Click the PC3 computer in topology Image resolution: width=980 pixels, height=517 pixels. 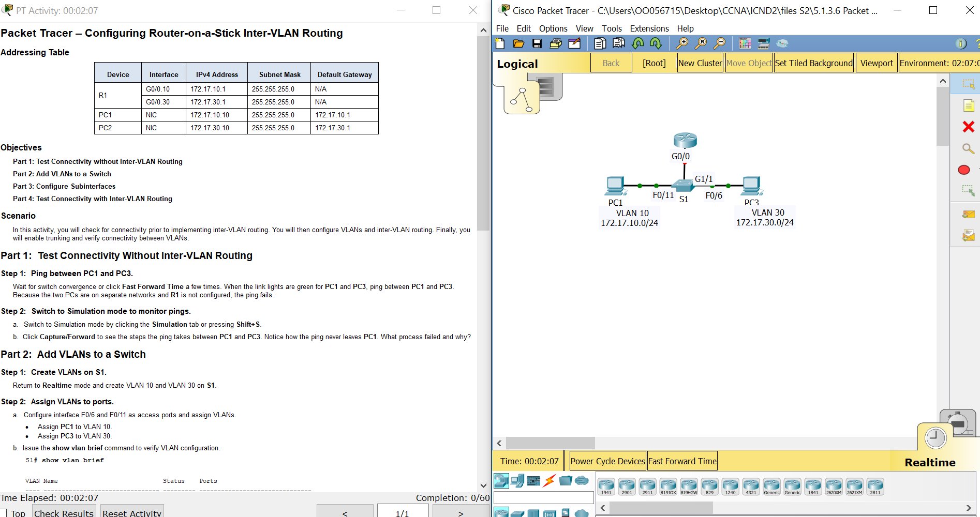(751, 185)
